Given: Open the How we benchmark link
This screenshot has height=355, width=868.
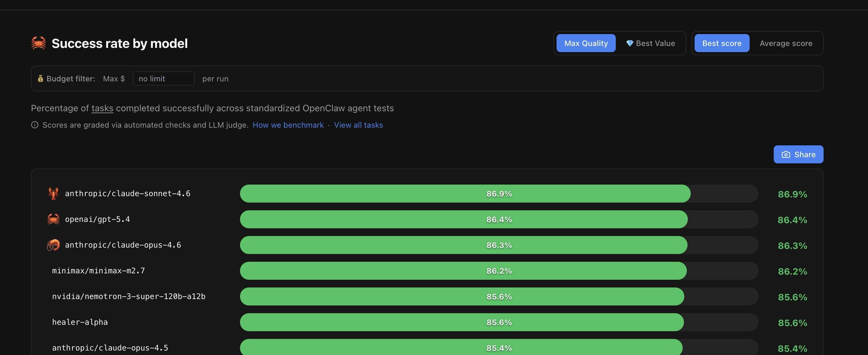Looking at the screenshot, I should coord(288,125).
